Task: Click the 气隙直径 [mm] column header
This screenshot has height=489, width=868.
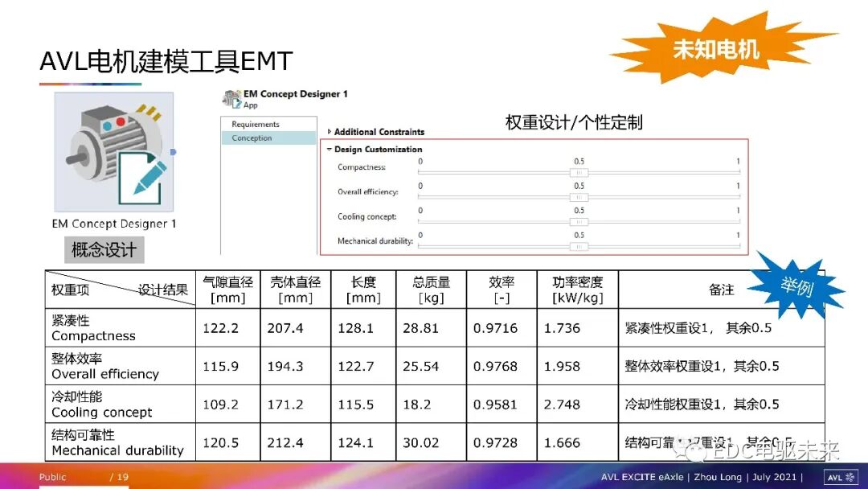Action: pos(227,290)
